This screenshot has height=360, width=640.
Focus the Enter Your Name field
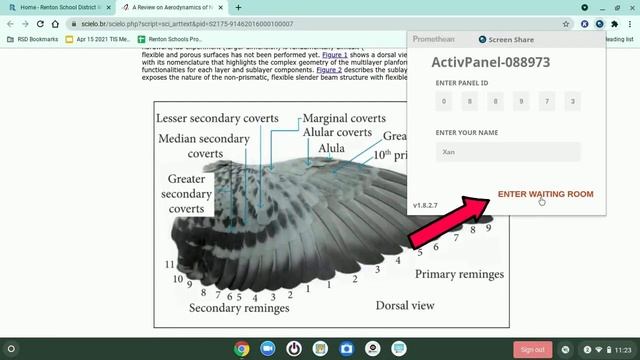click(x=508, y=152)
